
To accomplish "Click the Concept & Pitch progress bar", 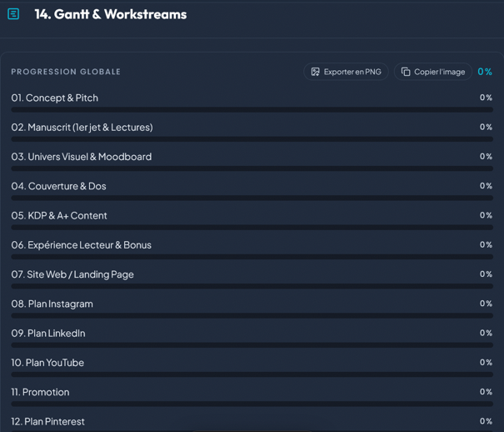I will 252,110.
